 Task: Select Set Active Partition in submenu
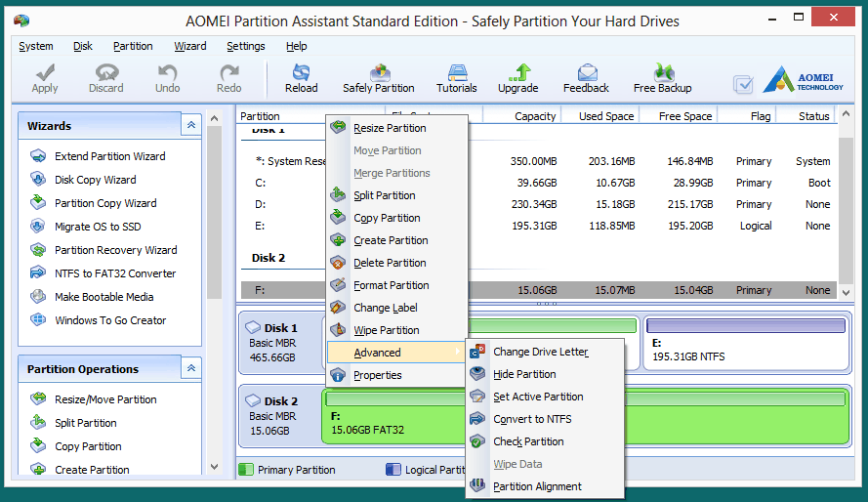tap(545, 397)
